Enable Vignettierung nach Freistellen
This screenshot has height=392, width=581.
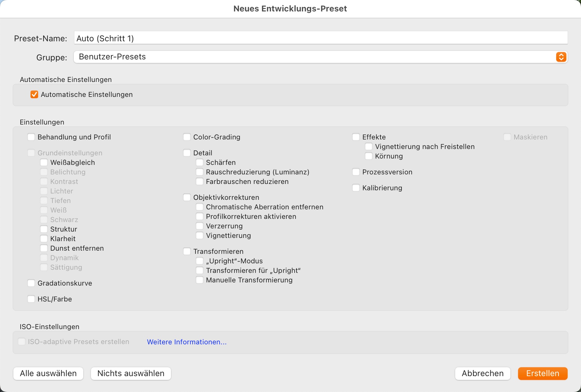click(x=369, y=147)
